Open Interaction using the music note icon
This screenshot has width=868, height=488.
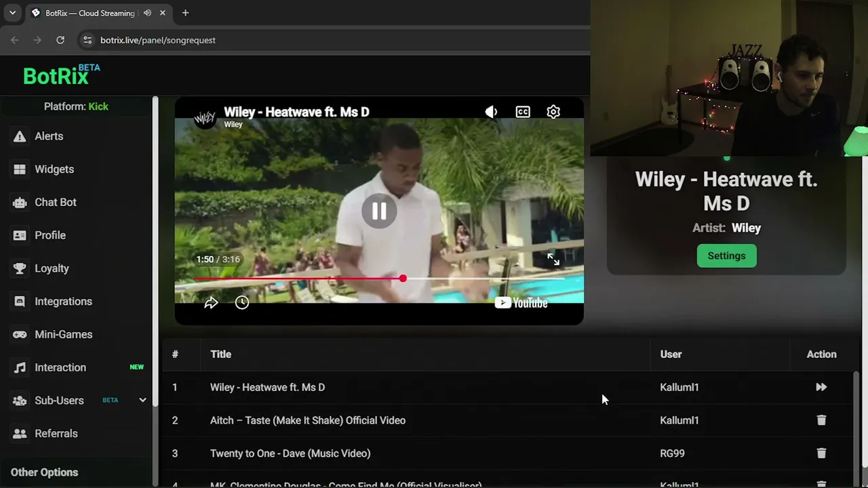(20, 367)
